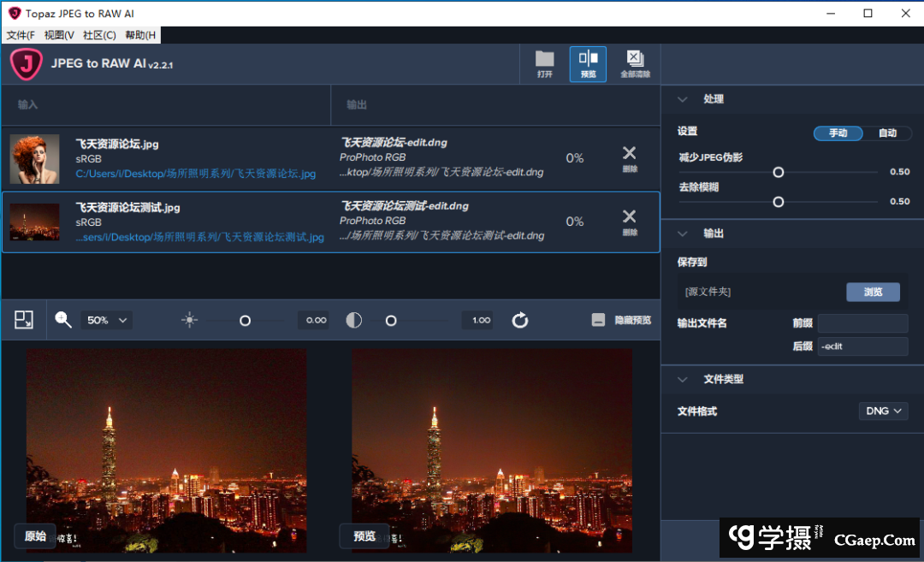924x562 pixels.
Task: Open the 文件(F menu
Action: click(19, 35)
